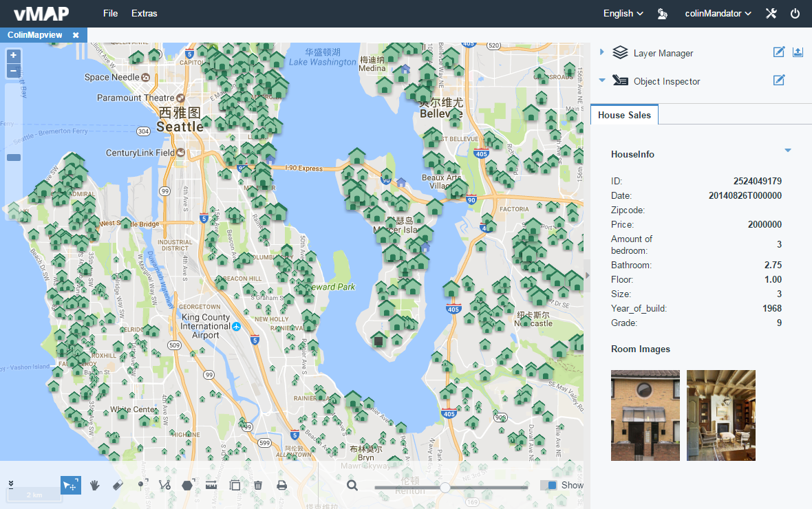Click the vMAP logo
812x509 pixels.
41,14
